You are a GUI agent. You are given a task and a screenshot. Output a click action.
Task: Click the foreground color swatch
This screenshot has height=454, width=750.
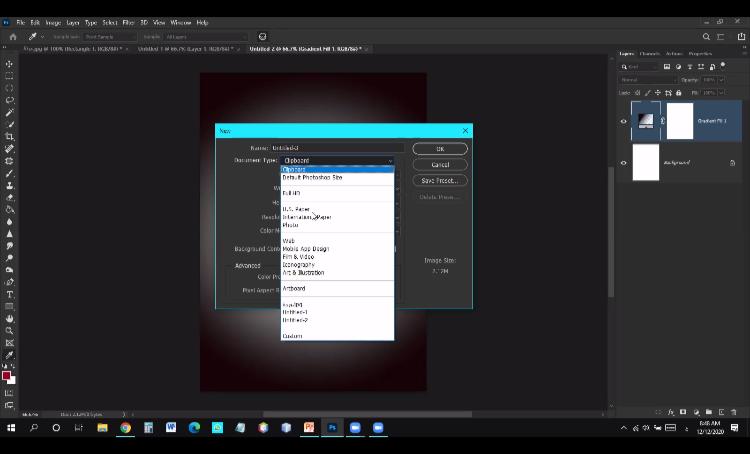7,376
